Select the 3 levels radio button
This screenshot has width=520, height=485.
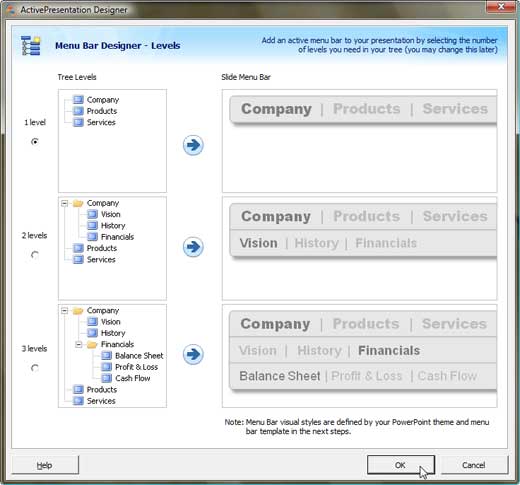pyautogui.click(x=35, y=368)
